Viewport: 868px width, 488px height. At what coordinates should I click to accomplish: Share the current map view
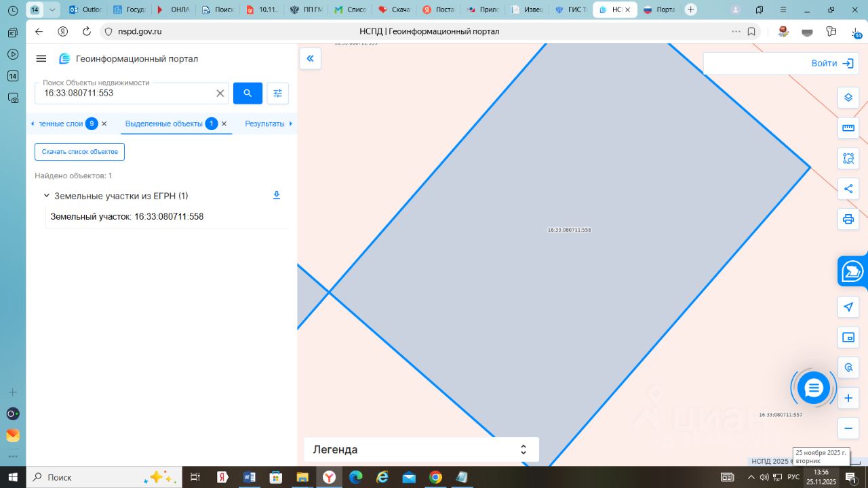pos(848,188)
